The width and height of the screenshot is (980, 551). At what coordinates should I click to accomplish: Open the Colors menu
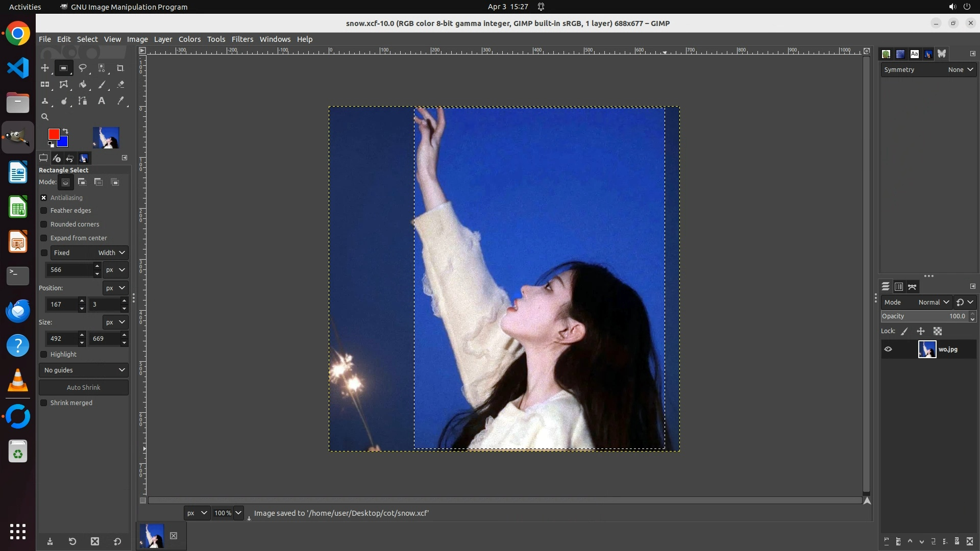pyautogui.click(x=189, y=39)
